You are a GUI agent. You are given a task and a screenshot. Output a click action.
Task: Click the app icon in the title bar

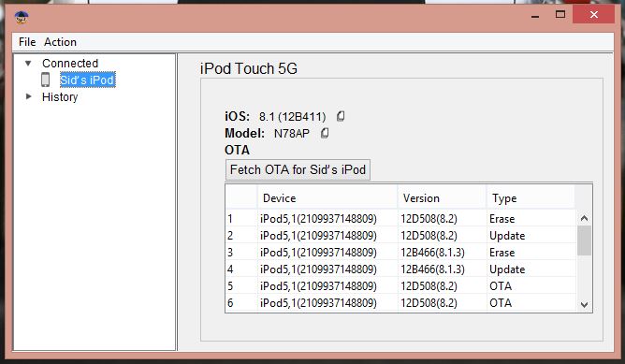tap(22, 17)
